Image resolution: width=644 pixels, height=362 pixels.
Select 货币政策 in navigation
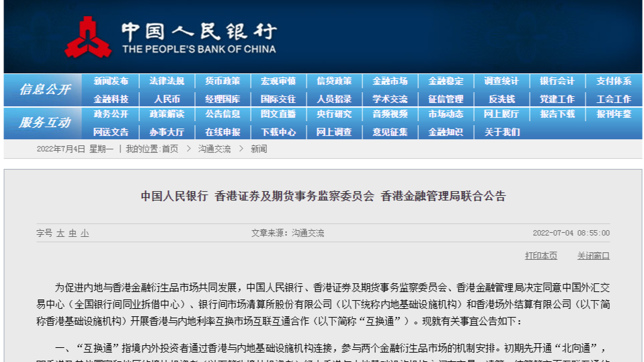[223, 81]
